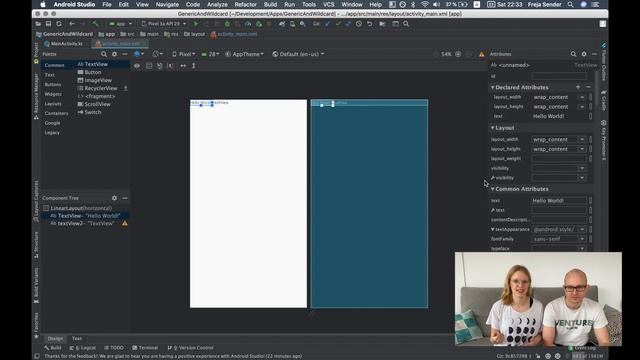Toggle the Gradle side tool window
640x360 pixels.
click(604, 100)
